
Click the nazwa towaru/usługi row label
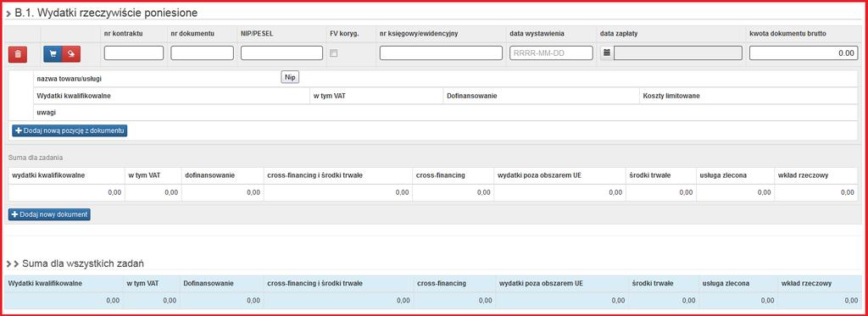[x=70, y=79]
